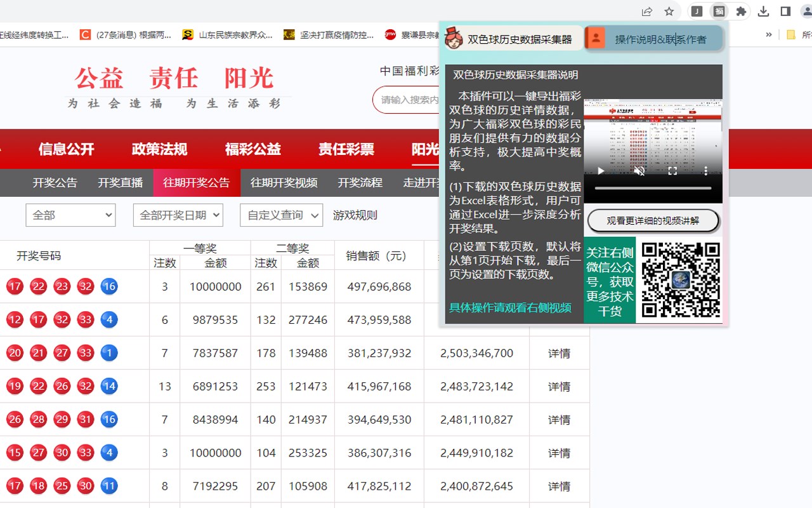Click the site search input field

coord(407,100)
